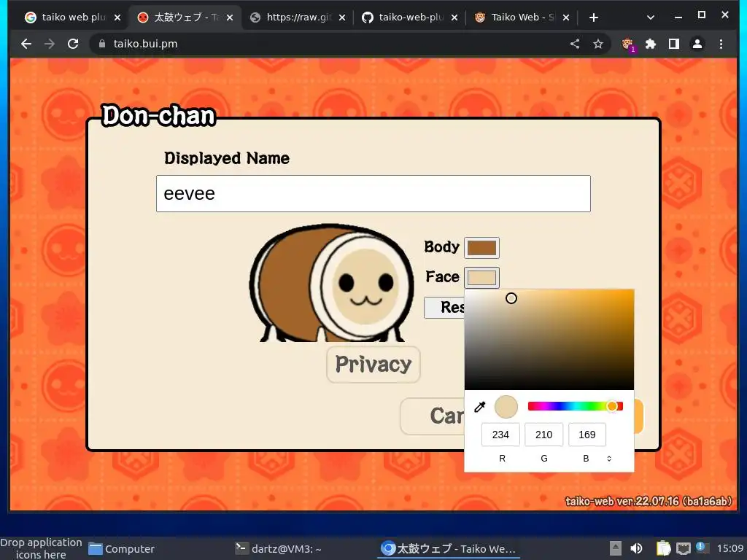This screenshot has width=747, height=560.
Task: Click the browser back arrow
Action: click(26, 44)
